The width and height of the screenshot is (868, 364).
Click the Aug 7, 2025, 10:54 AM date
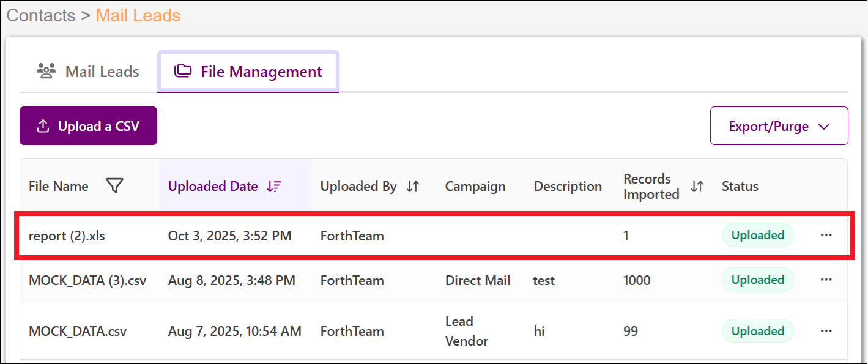pos(235,332)
